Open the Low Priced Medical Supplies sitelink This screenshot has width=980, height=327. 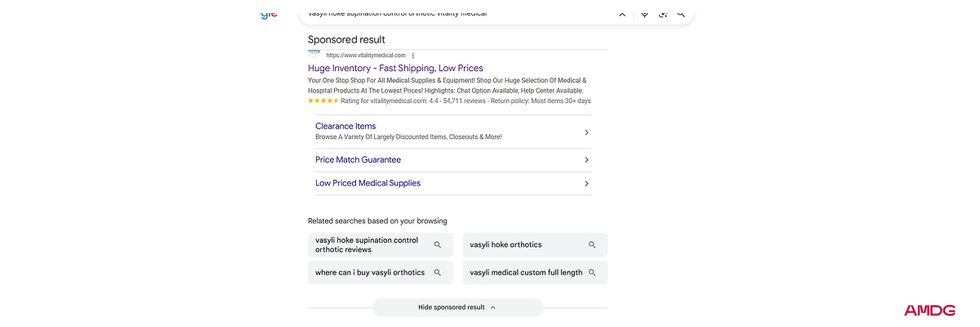[367, 183]
